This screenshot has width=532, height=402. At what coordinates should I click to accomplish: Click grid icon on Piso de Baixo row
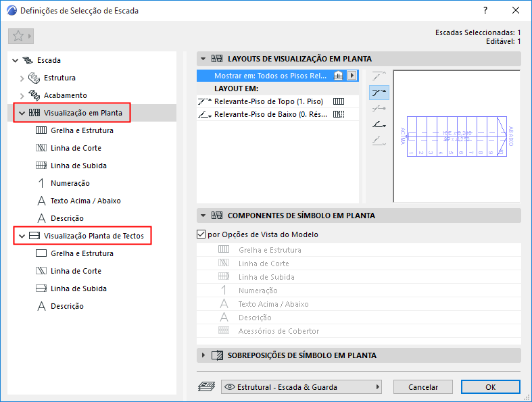[x=339, y=114]
